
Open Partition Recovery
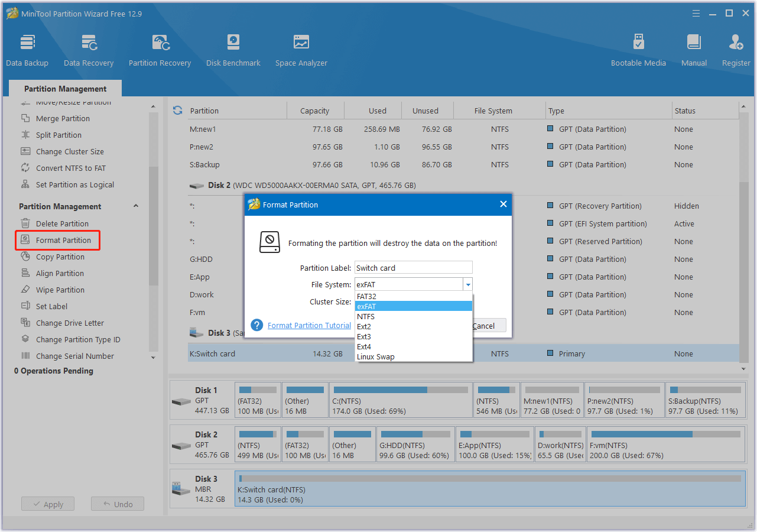point(160,48)
